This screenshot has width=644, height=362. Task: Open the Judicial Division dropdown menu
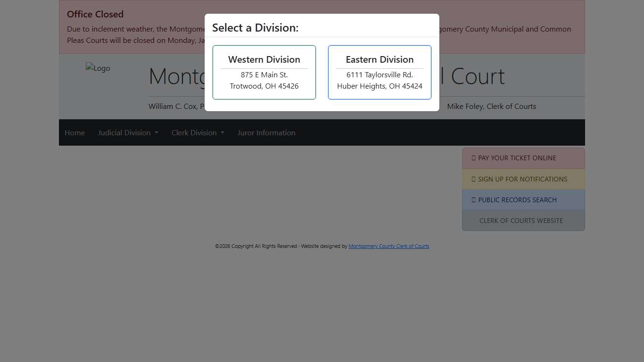(x=125, y=132)
